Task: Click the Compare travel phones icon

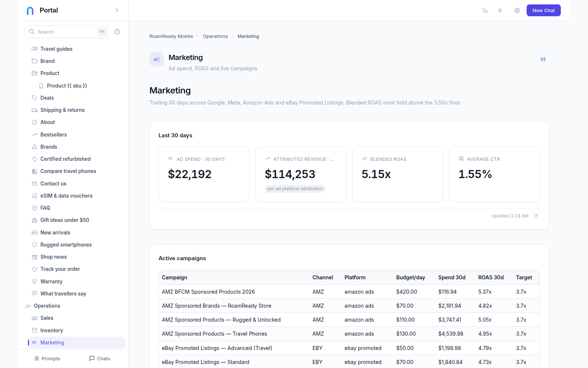Action: click(35, 171)
